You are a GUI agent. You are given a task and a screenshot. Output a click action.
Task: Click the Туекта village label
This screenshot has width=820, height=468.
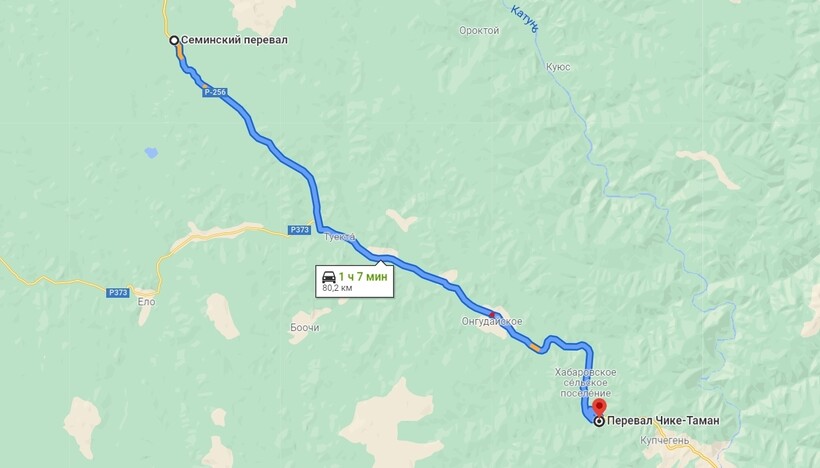[x=339, y=237]
